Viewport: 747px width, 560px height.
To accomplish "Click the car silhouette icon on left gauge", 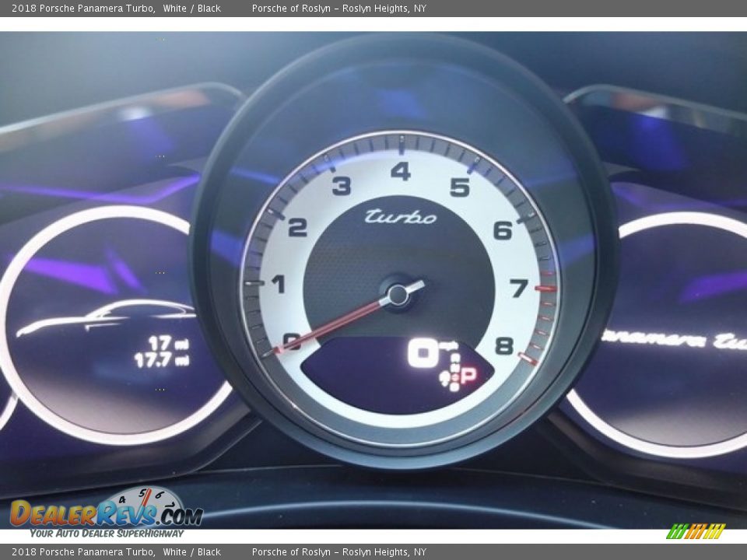I will 105,317.
